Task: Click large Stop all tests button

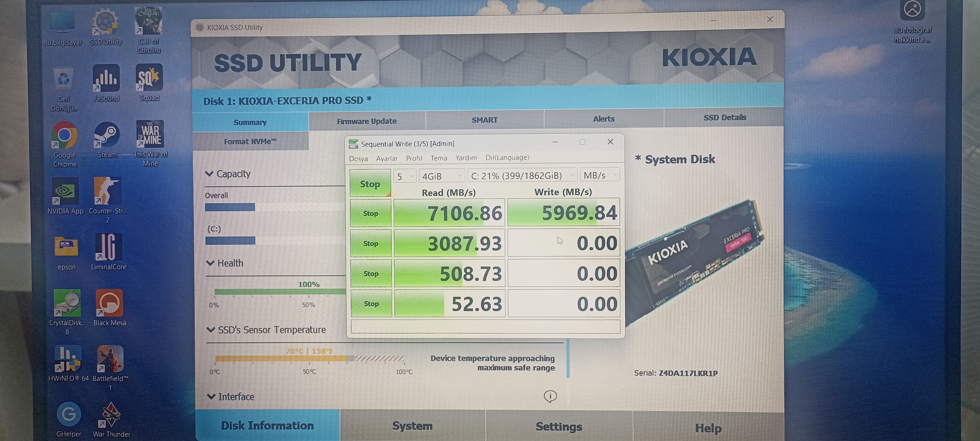Action: pyautogui.click(x=370, y=183)
